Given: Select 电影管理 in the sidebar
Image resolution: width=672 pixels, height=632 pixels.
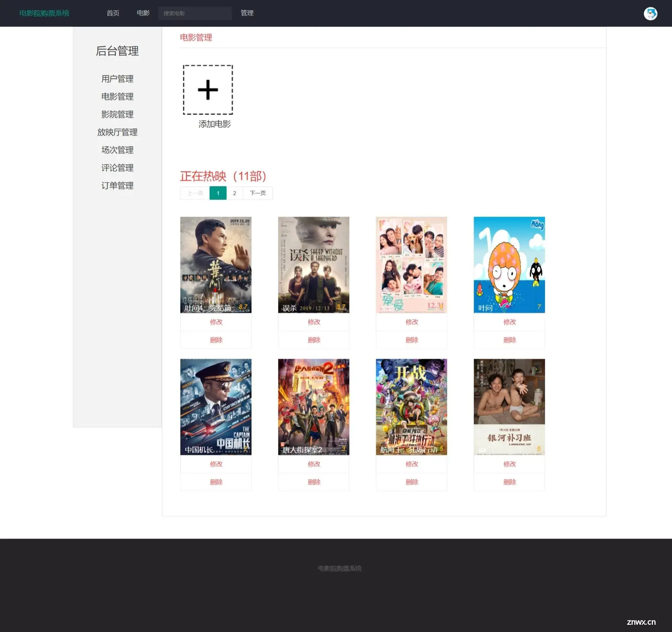Looking at the screenshot, I should point(117,96).
